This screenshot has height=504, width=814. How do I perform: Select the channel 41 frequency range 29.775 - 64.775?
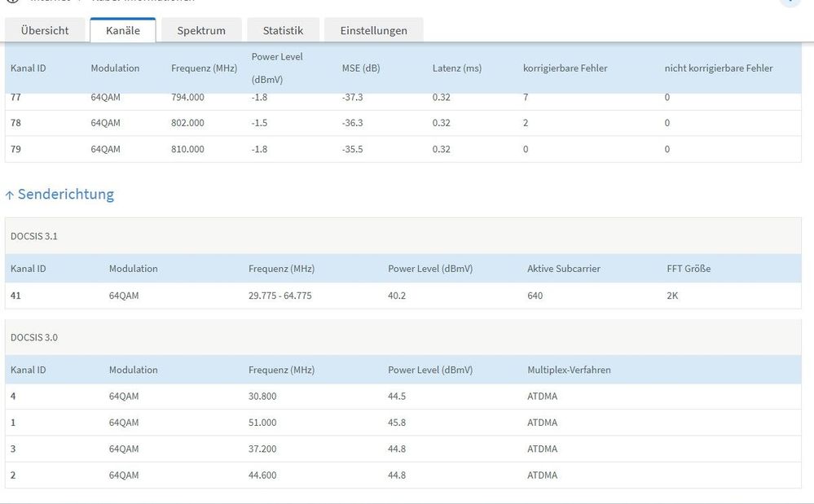(x=279, y=296)
